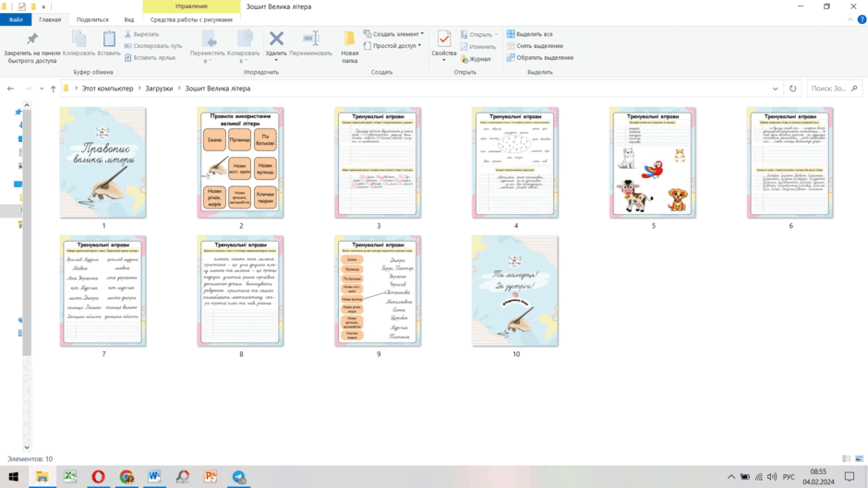Refresh the folder view
Viewport: 868px width, 488px height.
pyautogui.click(x=792, y=89)
